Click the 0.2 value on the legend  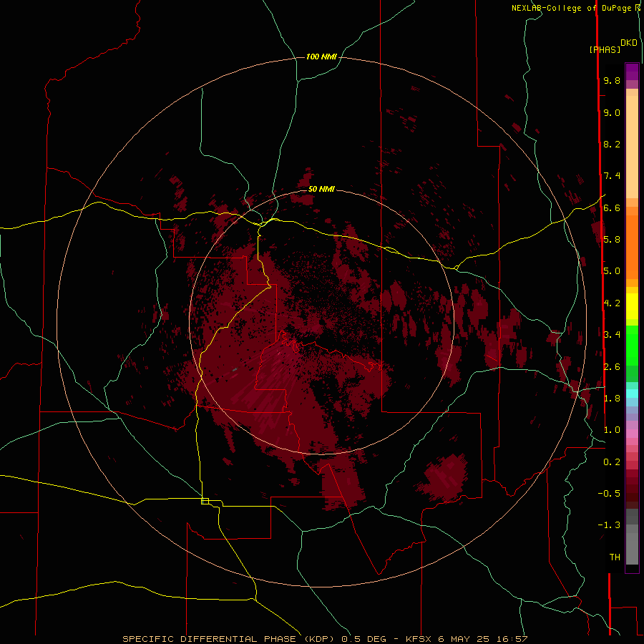[x=612, y=462]
